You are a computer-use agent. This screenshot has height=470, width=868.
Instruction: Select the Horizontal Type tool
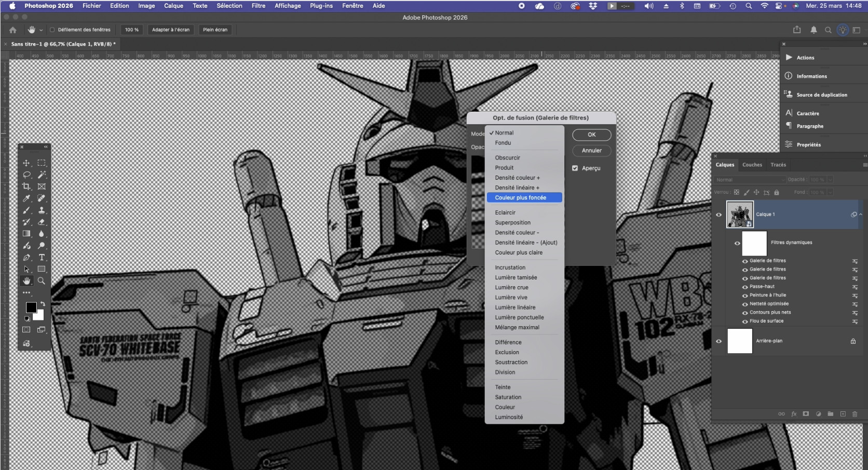pos(42,258)
